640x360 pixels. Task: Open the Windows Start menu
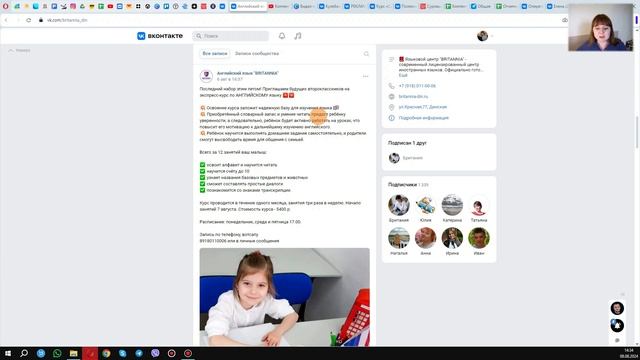point(8,353)
